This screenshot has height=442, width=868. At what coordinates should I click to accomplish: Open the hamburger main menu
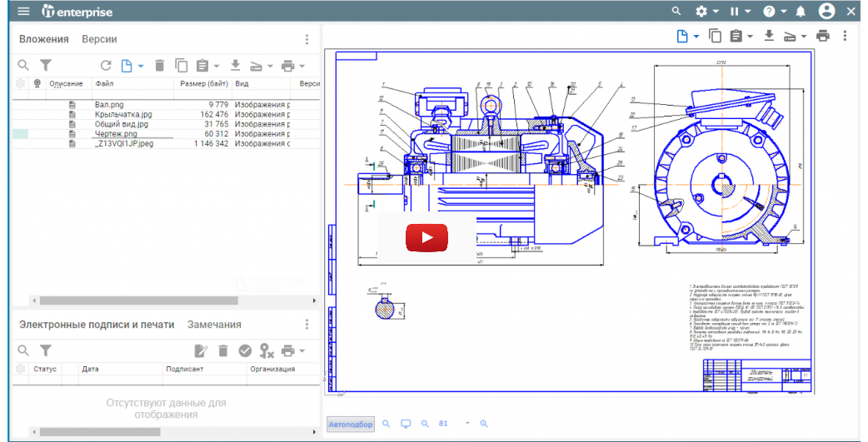[x=23, y=12]
